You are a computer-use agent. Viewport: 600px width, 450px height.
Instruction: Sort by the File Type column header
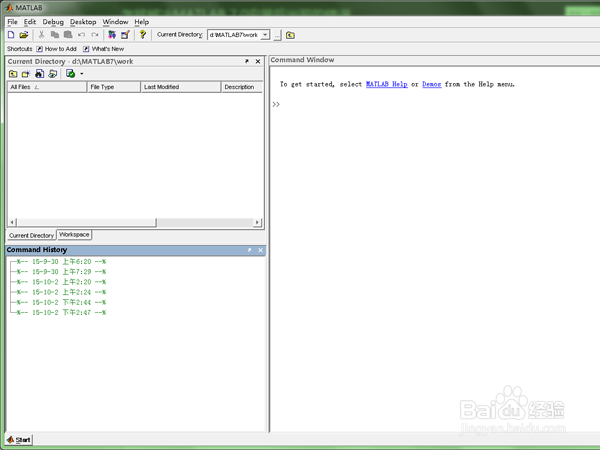[114, 87]
